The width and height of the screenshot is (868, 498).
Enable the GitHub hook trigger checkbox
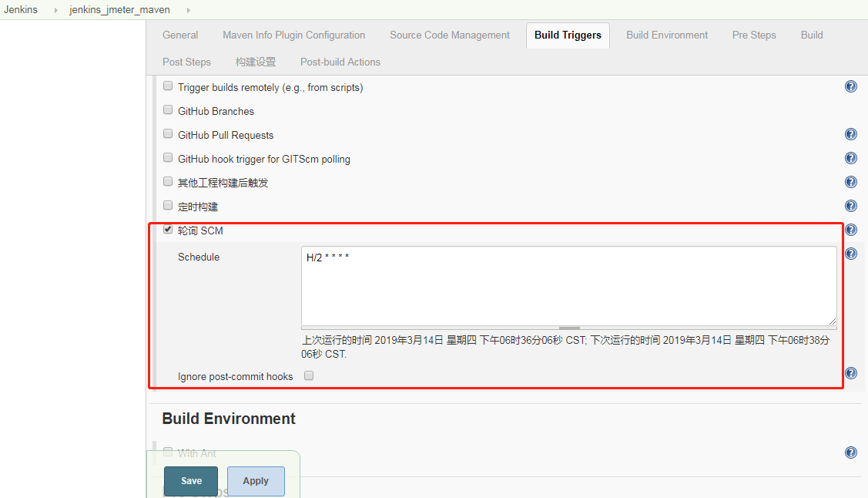coord(167,157)
